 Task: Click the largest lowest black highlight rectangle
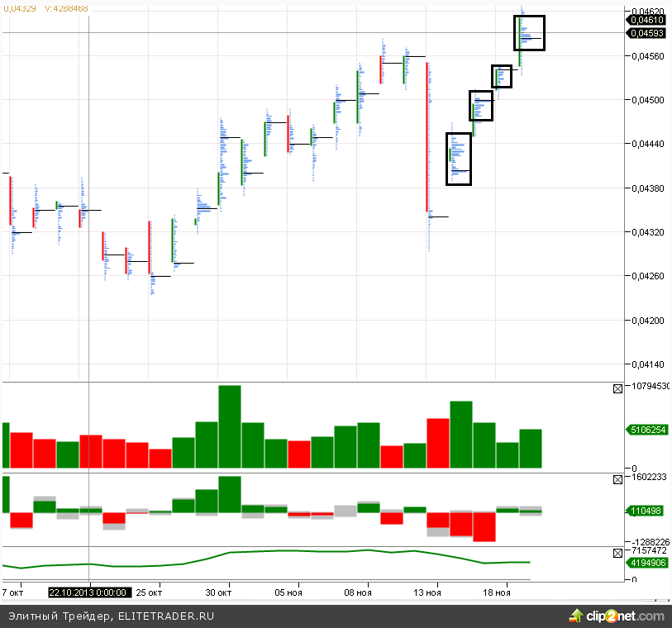[x=459, y=159]
